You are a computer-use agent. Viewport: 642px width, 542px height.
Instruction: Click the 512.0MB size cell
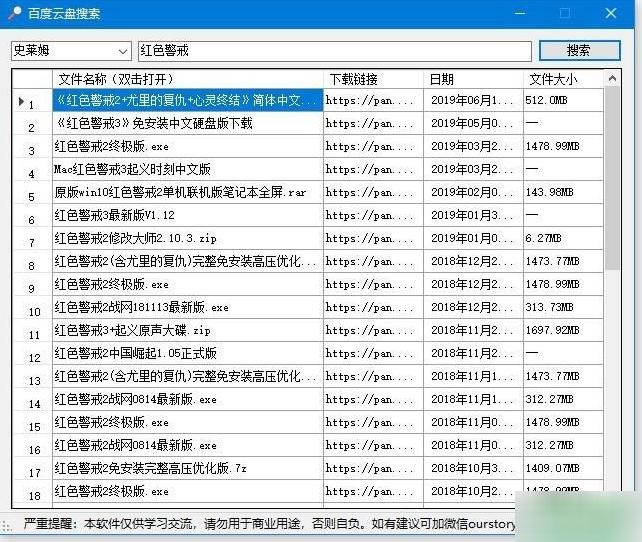(563, 100)
